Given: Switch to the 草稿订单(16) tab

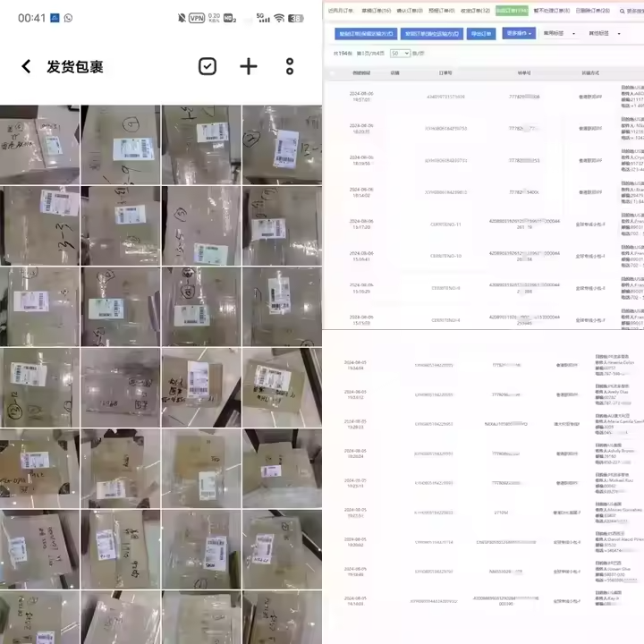Looking at the screenshot, I should click(377, 11).
